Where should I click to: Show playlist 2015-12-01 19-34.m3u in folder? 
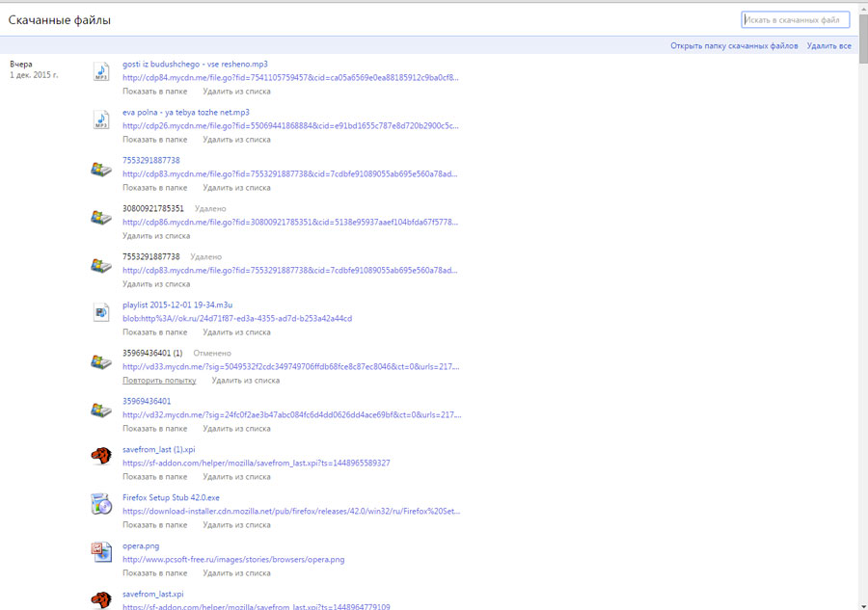154,332
